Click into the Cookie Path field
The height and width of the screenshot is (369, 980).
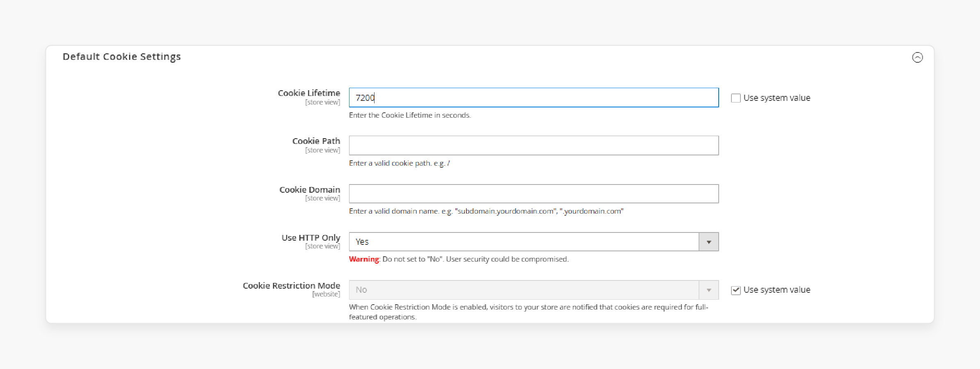[x=534, y=146]
